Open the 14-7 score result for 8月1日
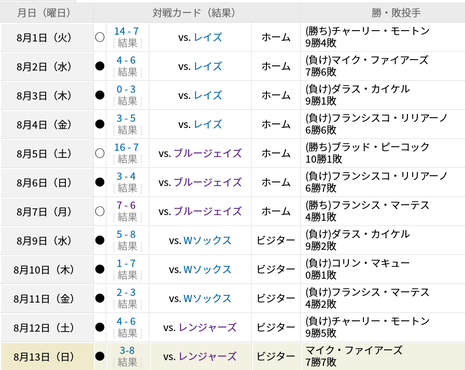This screenshot has width=465, height=370. [126, 31]
